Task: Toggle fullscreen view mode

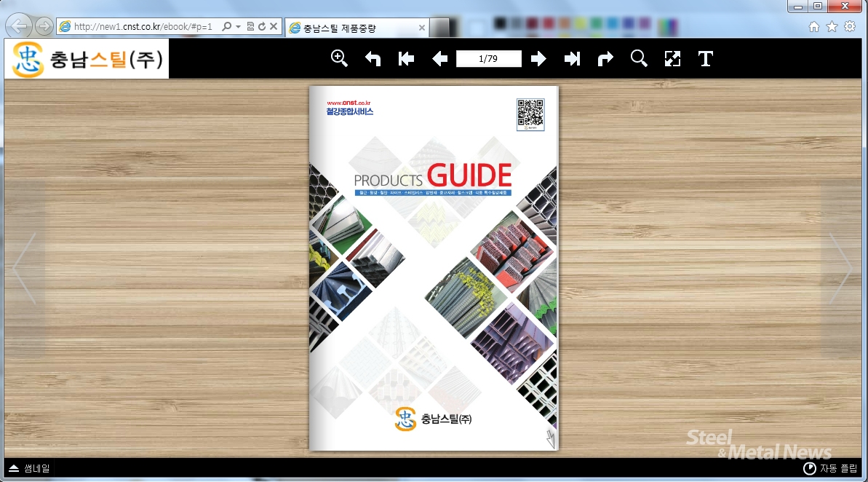Action: click(x=672, y=59)
